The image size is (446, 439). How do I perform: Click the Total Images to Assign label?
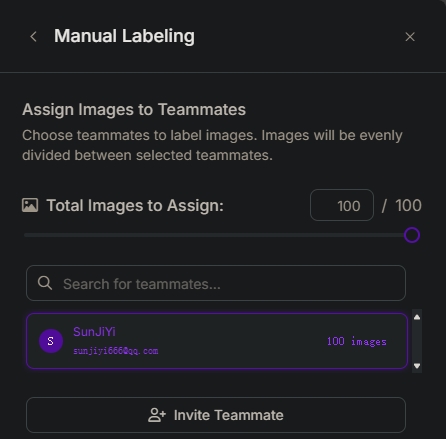click(135, 205)
